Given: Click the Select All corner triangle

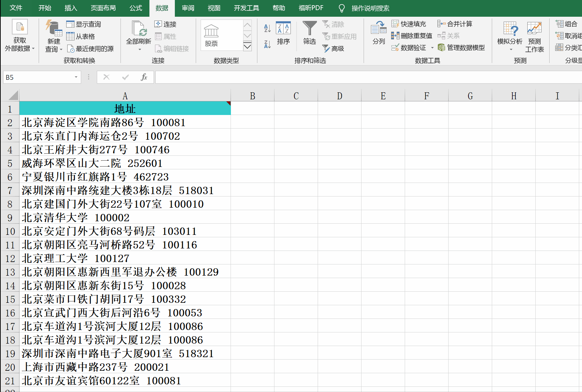Looking at the screenshot, I should pyautogui.click(x=13, y=95).
